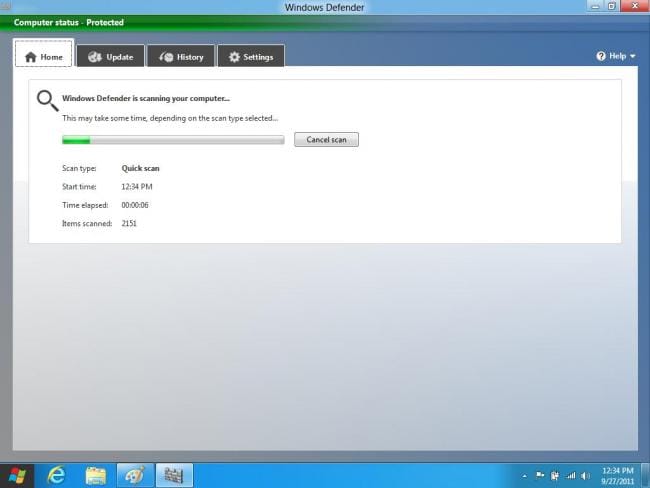Click the Cancel scan button
Viewport: 650px width, 488px height.
pyautogui.click(x=326, y=140)
